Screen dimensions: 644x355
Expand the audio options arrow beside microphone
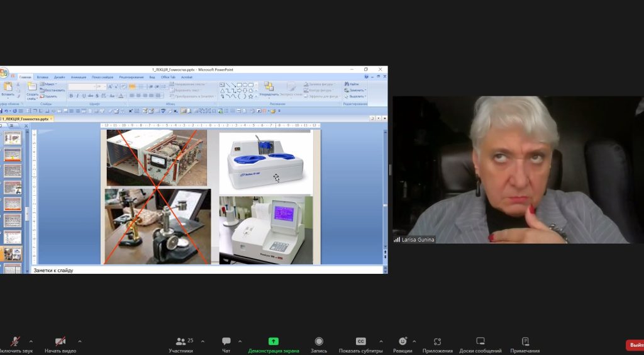point(31,342)
